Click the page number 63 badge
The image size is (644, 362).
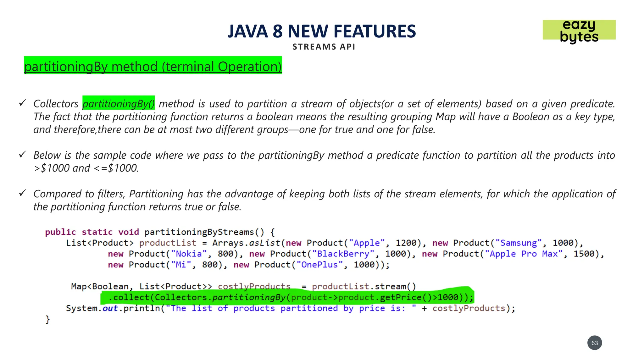(595, 343)
